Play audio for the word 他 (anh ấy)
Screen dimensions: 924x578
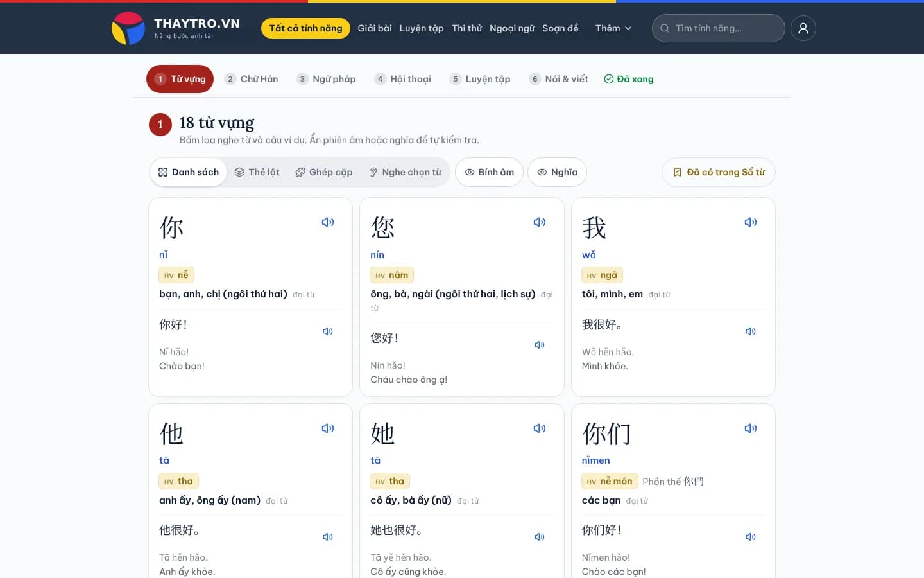328,428
